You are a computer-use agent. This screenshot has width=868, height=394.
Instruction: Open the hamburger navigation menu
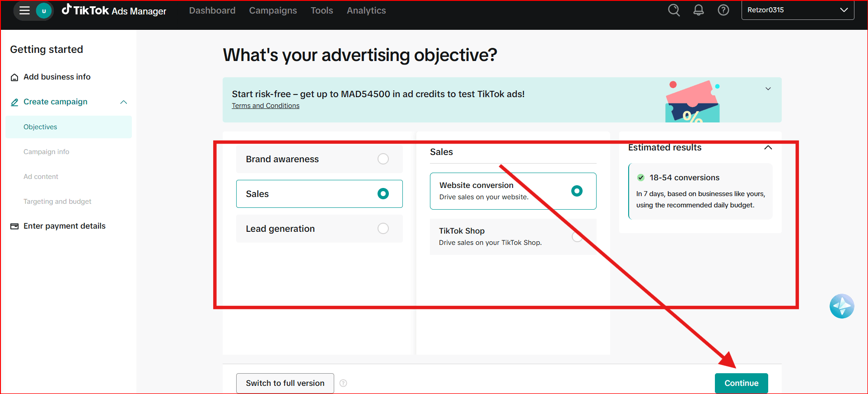click(24, 10)
